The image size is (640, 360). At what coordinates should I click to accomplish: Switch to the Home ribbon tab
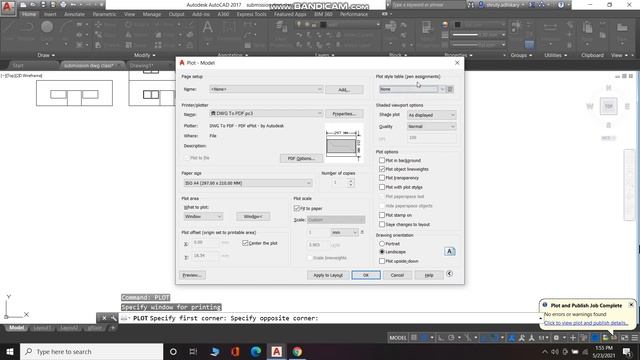(29, 14)
